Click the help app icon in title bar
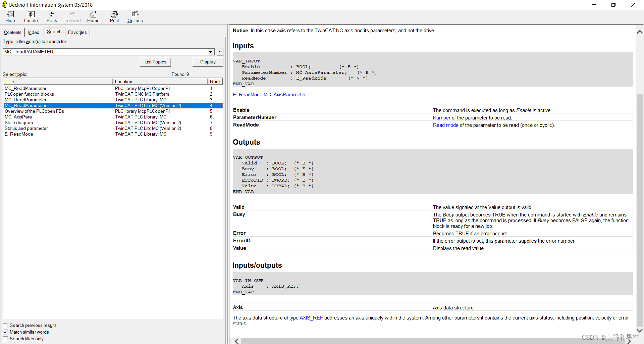 [4, 5]
